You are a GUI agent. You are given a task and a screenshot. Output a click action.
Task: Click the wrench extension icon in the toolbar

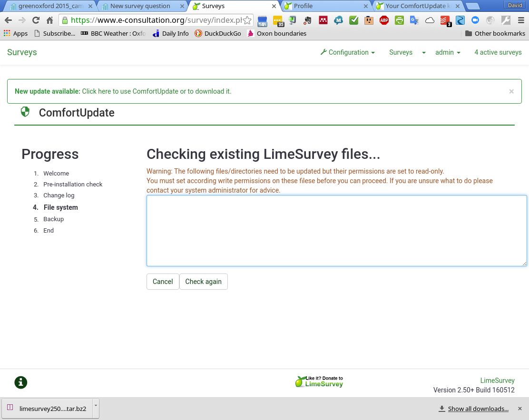point(505,20)
